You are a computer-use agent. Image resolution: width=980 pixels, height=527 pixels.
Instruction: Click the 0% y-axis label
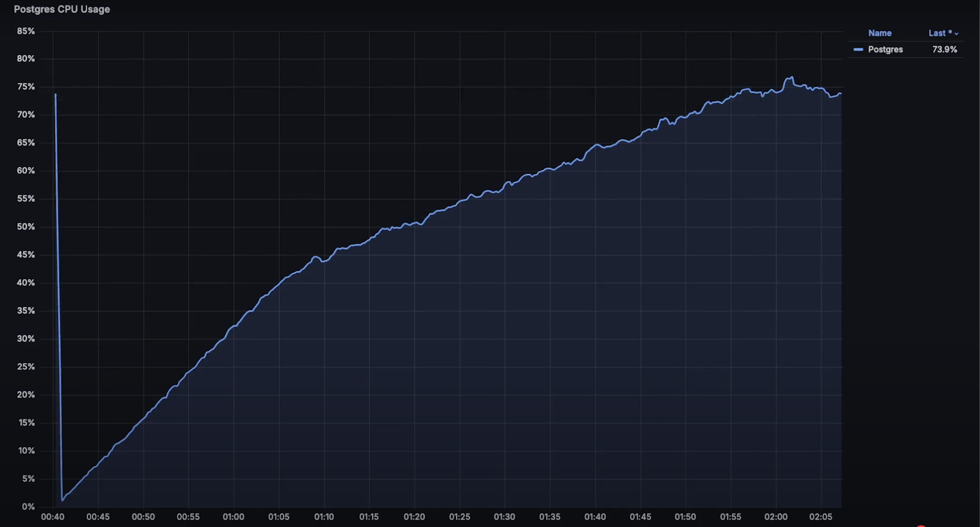[x=28, y=507]
